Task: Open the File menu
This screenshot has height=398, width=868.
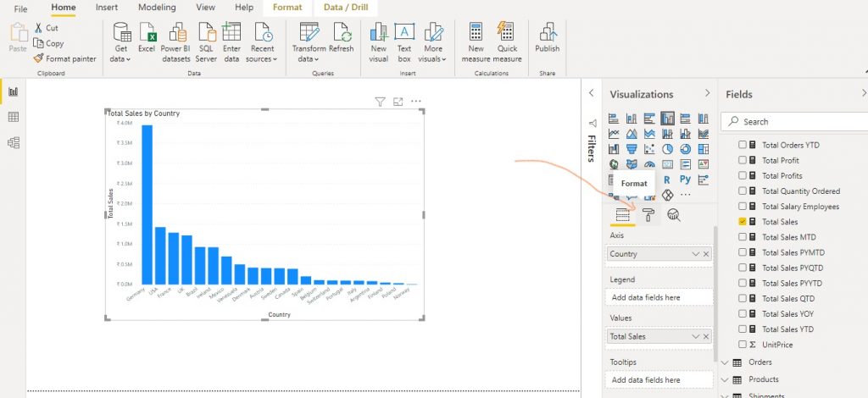Action: coord(20,8)
